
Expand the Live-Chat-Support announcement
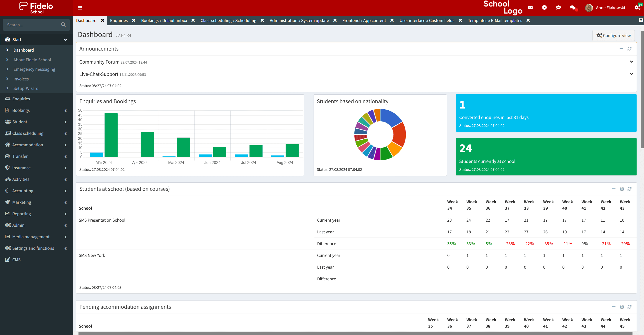(631, 74)
